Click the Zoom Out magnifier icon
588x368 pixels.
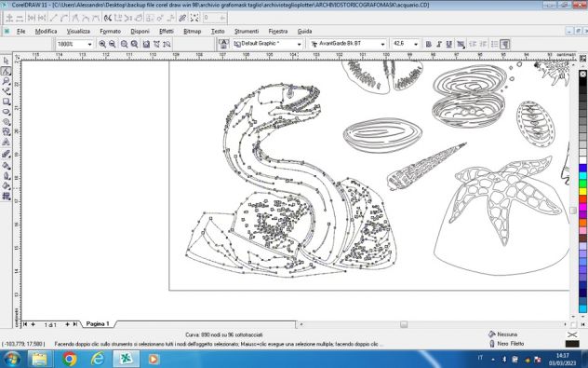(113, 44)
